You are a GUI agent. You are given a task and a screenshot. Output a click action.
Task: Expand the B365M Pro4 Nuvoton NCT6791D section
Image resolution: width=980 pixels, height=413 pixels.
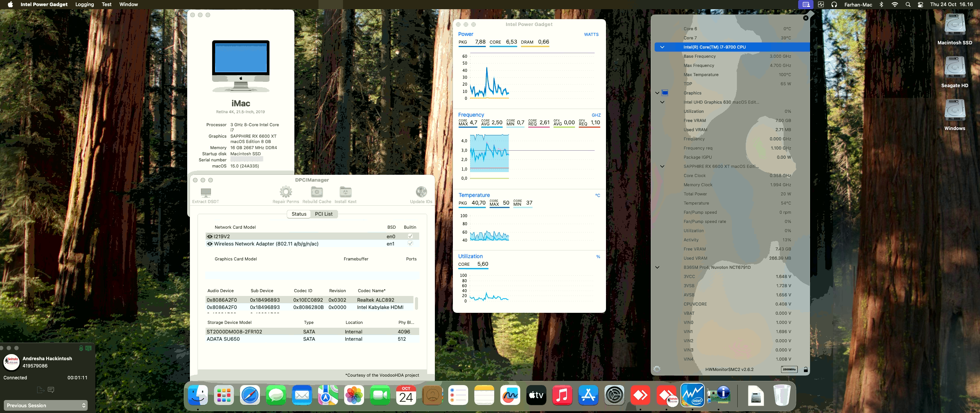[x=658, y=267]
